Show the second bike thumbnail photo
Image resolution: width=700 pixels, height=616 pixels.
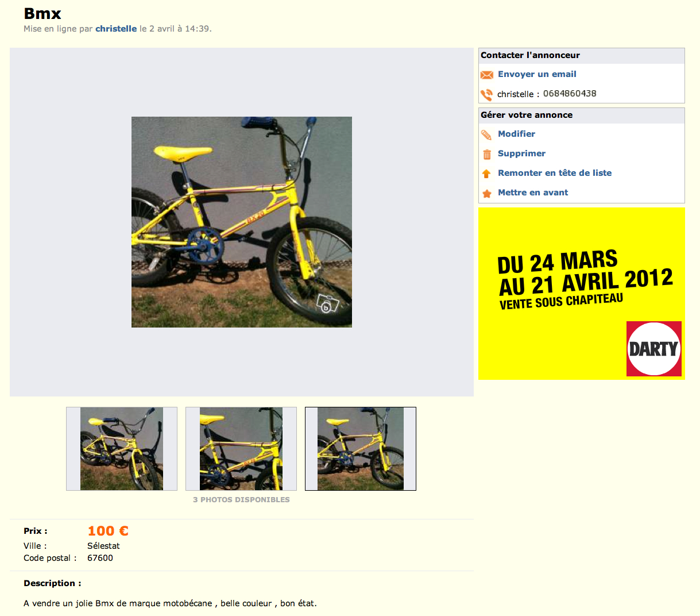(x=241, y=449)
